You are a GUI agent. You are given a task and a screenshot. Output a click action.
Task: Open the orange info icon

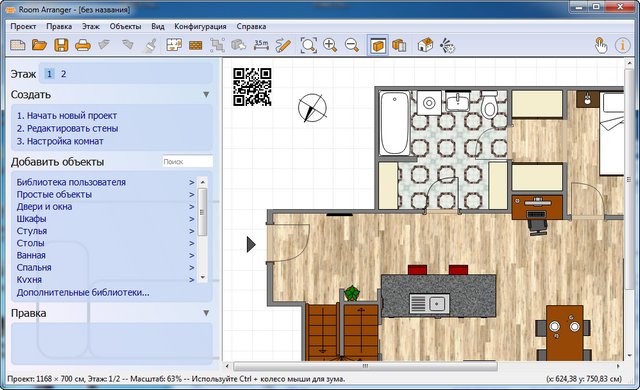point(623,45)
